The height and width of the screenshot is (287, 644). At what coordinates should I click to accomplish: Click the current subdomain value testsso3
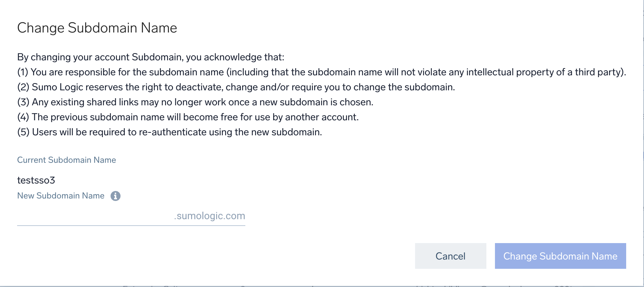point(36,180)
